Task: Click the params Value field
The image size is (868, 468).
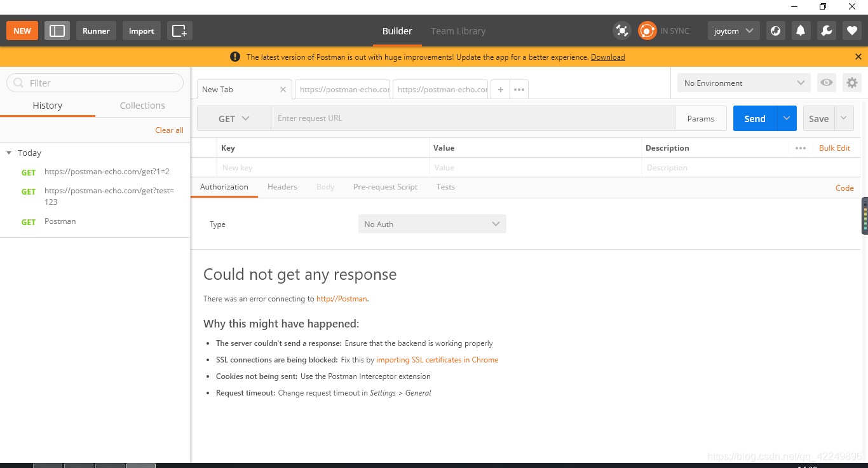Action: pos(536,168)
